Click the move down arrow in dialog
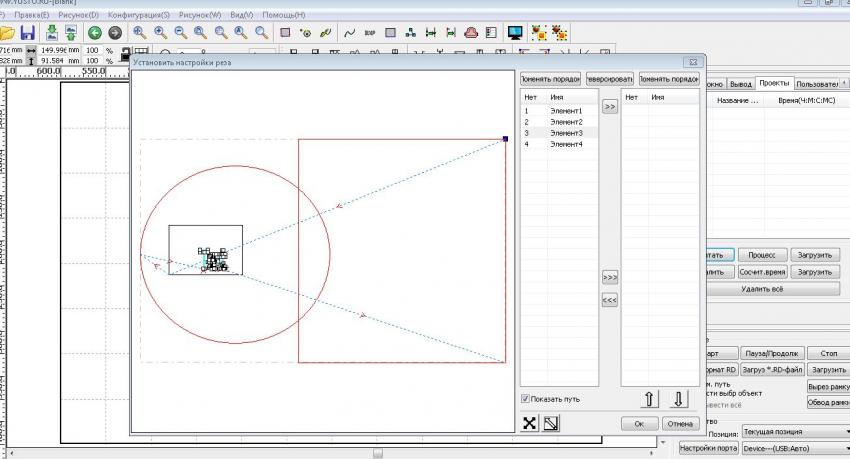 point(678,399)
